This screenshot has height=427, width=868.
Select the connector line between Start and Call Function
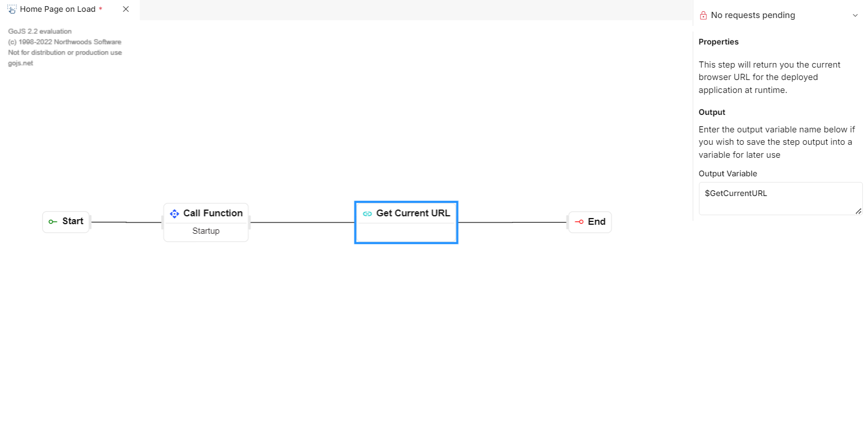[x=127, y=222]
